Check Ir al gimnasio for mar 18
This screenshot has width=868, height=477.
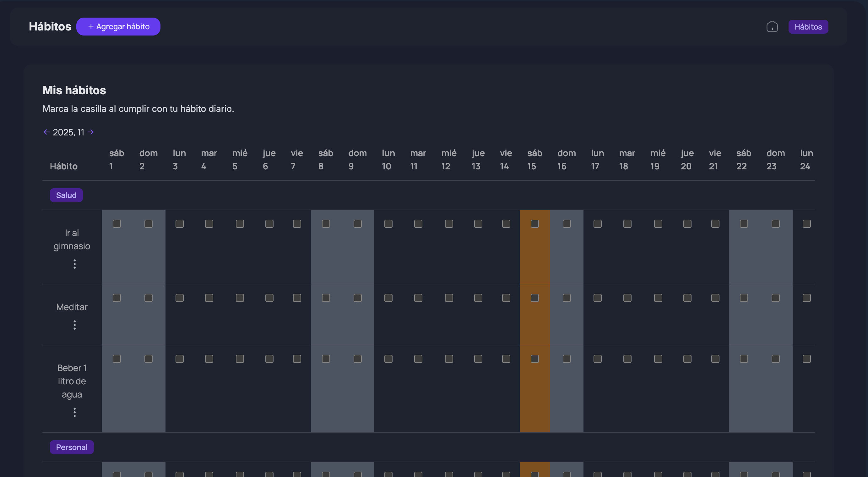coord(627,224)
